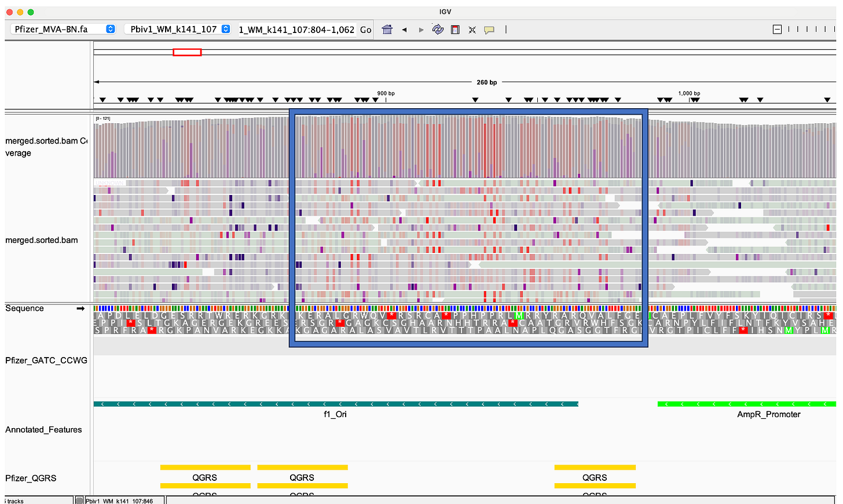843x504 pixels.
Task: Go forward with the right arrow icon
Action: pyautogui.click(x=421, y=30)
